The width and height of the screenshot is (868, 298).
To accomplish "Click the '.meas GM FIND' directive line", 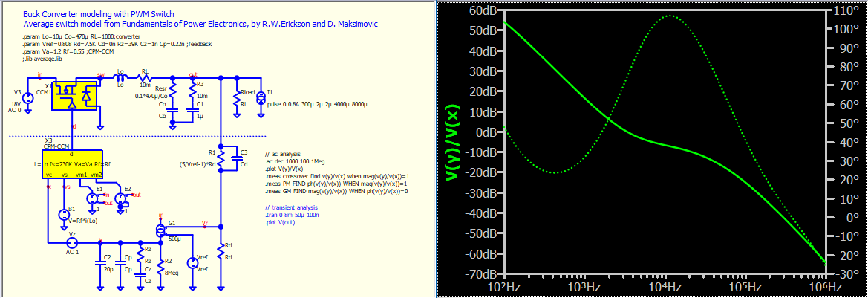I will click(336, 191).
